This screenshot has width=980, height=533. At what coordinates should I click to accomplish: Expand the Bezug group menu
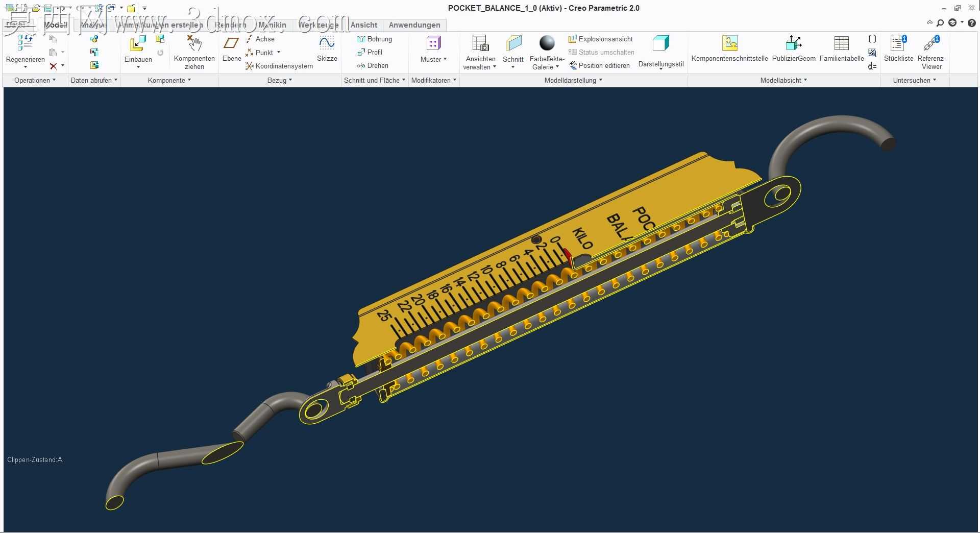(280, 80)
